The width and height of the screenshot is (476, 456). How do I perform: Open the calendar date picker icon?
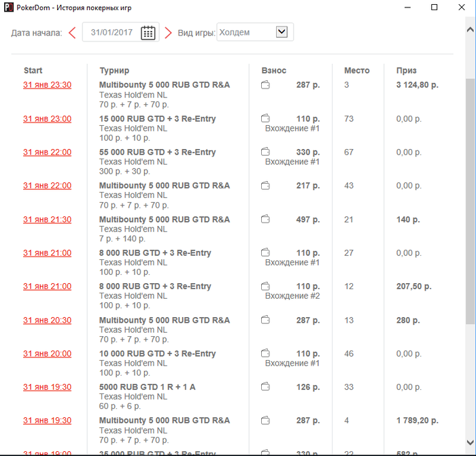coord(148,33)
